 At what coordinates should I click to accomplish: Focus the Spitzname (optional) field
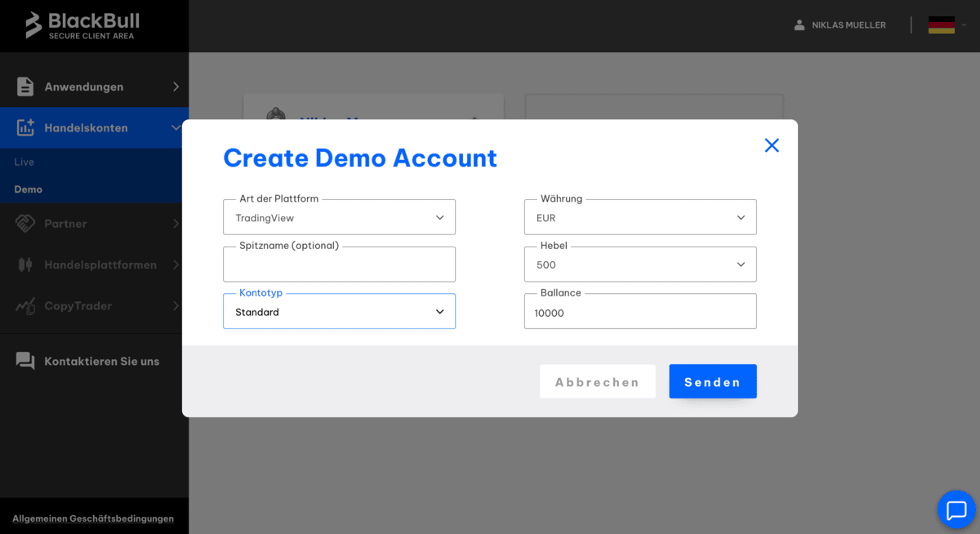pos(339,265)
